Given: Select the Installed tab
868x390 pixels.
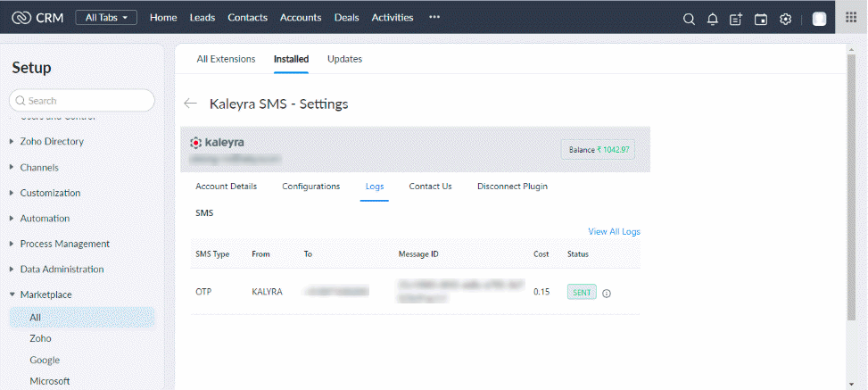Looking at the screenshot, I should pos(291,59).
